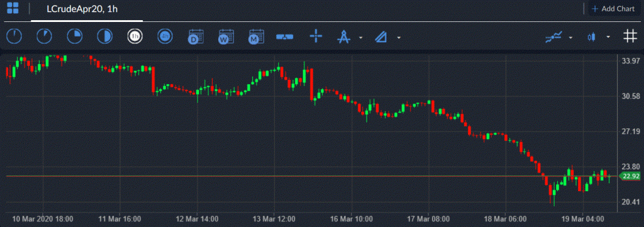Switch to the weekly (W) calendar timeframe

[x=226, y=36]
